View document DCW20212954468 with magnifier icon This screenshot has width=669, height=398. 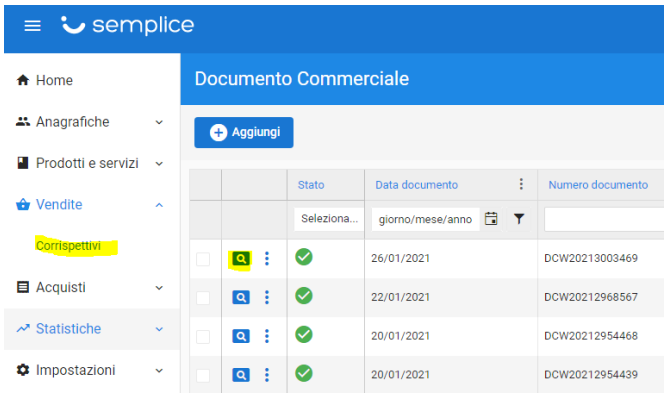coord(241,336)
